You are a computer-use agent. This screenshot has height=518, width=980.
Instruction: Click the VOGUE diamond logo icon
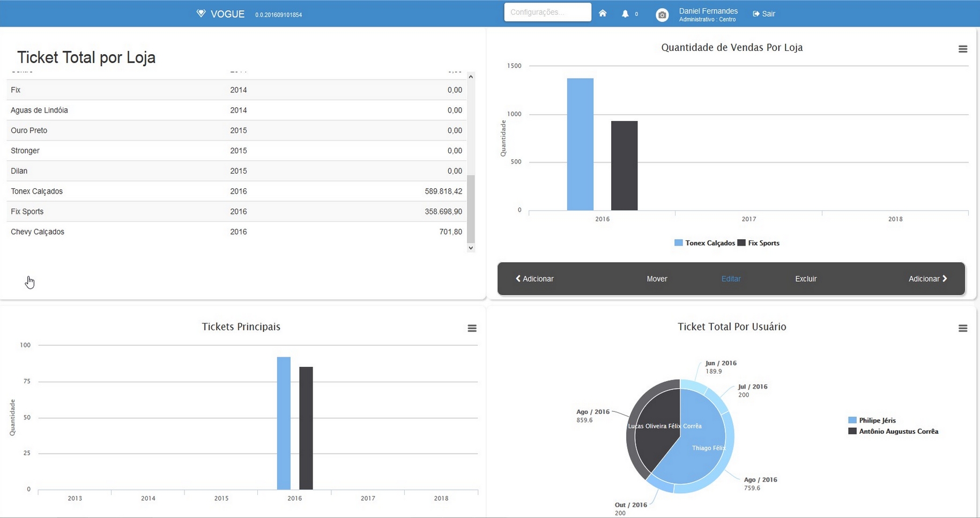[201, 13]
